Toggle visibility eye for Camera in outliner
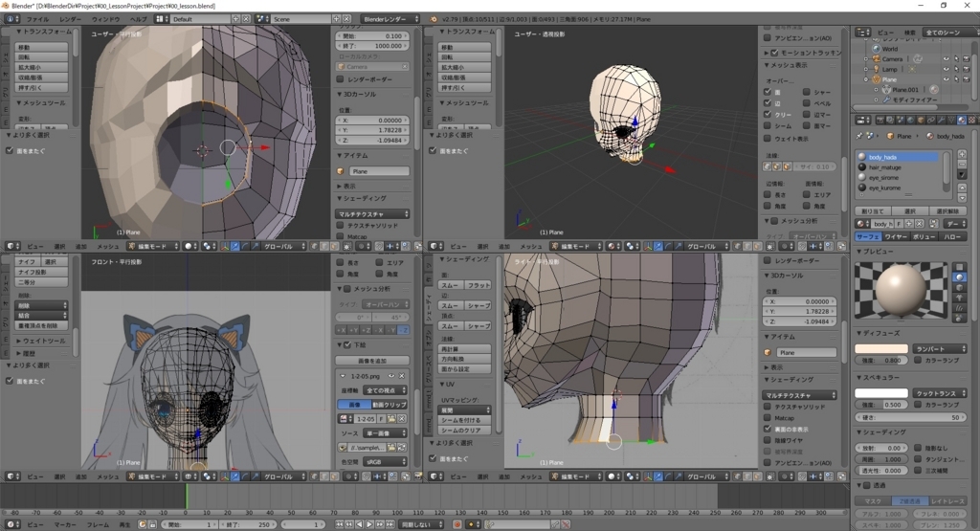The width and height of the screenshot is (980, 531). click(946, 58)
